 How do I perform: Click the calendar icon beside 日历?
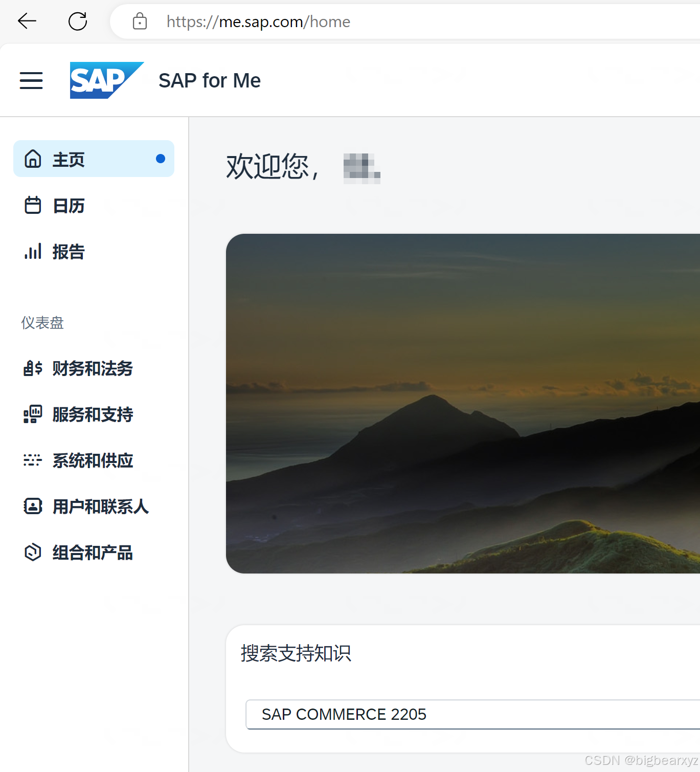click(33, 205)
